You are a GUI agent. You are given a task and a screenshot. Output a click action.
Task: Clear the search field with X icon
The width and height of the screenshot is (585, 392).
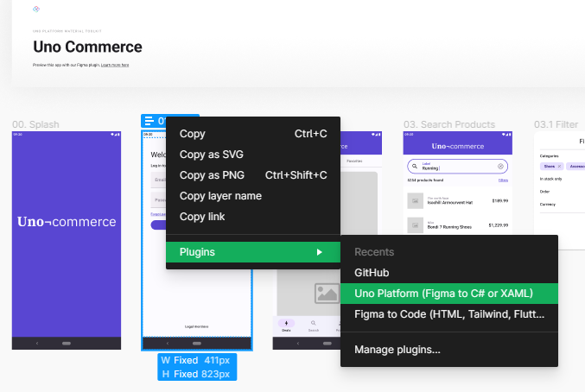click(500, 166)
